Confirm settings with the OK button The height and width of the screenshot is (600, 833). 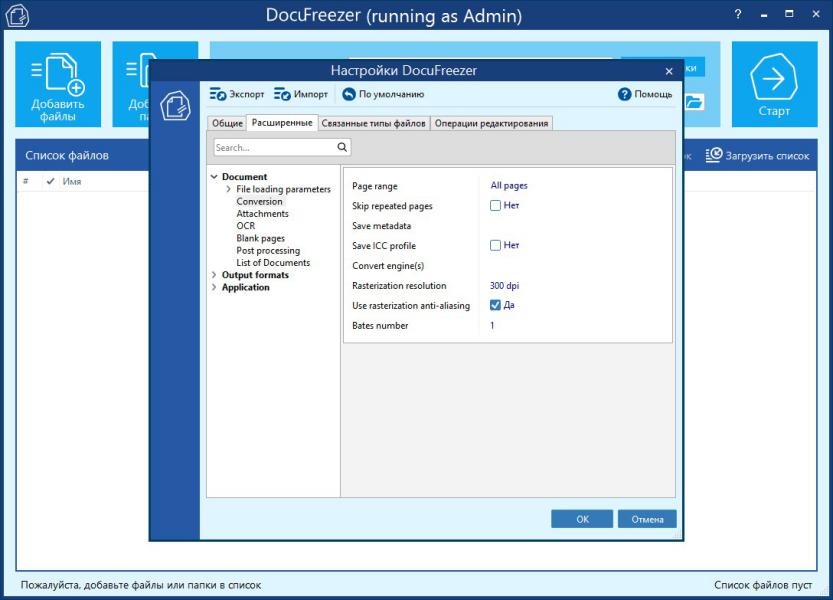pos(582,519)
